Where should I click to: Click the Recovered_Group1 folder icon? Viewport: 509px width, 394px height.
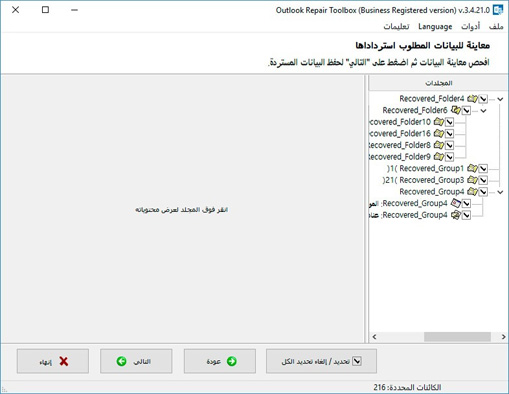[472, 168]
